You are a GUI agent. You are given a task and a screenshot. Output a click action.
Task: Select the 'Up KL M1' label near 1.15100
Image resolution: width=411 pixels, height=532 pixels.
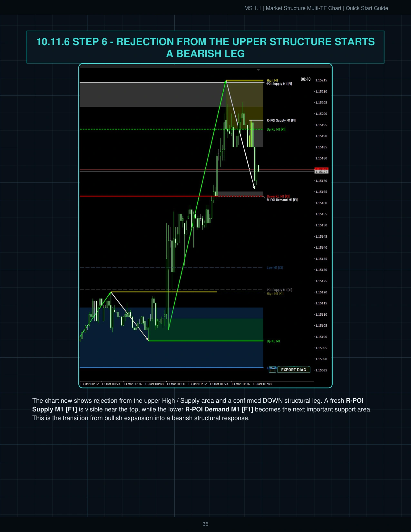[273, 341]
